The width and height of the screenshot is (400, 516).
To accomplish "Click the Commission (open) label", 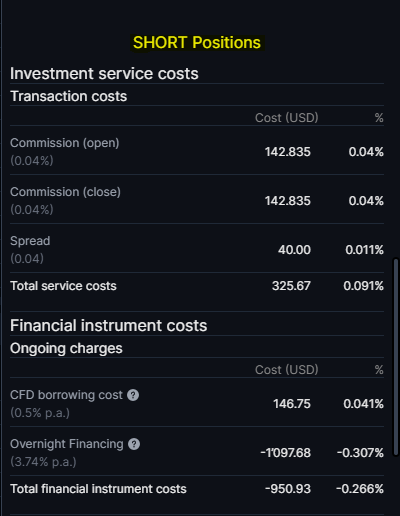I will (x=65, y=143).
